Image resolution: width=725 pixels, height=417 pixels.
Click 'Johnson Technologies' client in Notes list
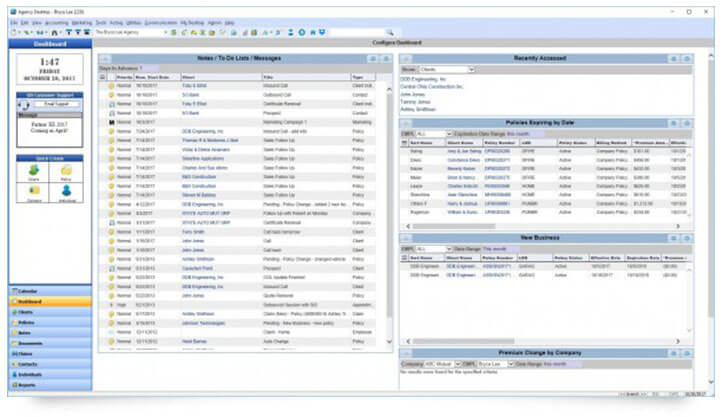click(x=203, y=323)
